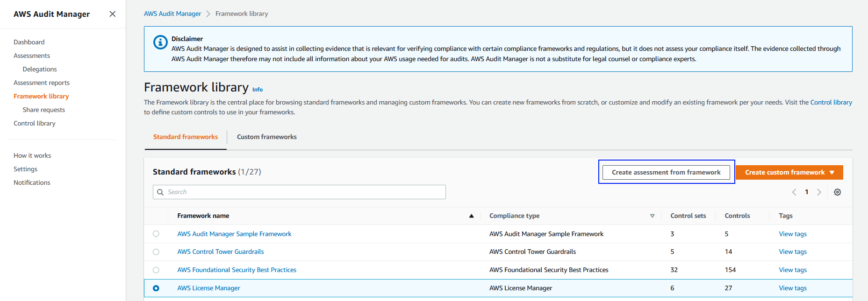Click control sets value 32
The height and width of the screenshot is (301, 868).
pos(674,270)
